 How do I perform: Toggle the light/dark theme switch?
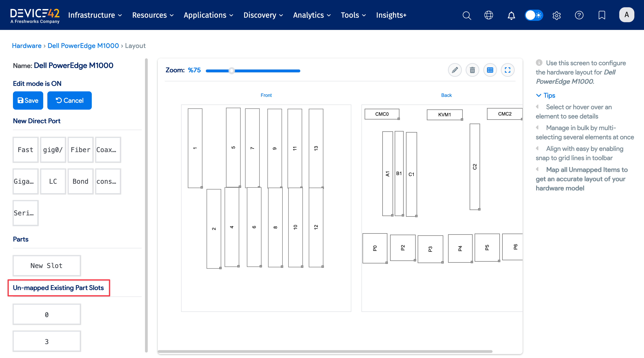click(534, 15)
